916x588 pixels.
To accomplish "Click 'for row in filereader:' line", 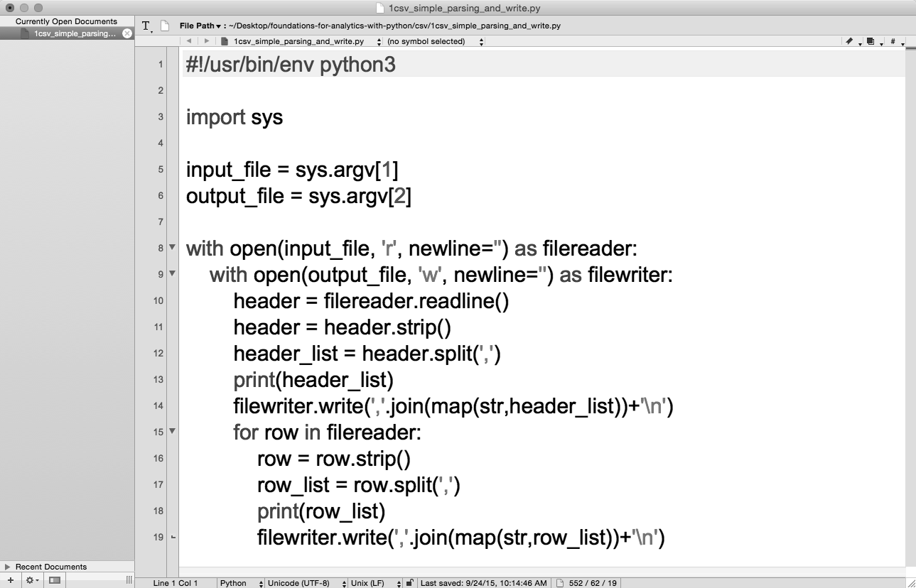I will pos(328,432).
